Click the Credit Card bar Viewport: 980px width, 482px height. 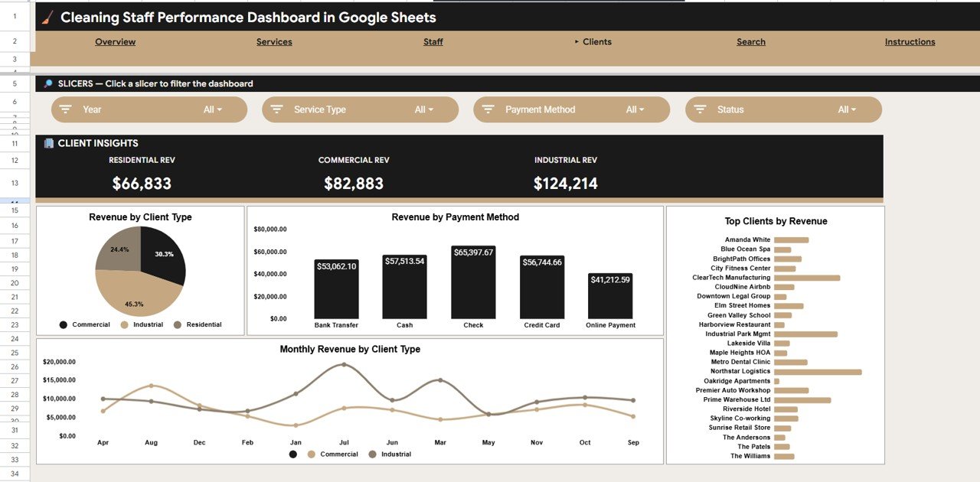coord(542,287)
